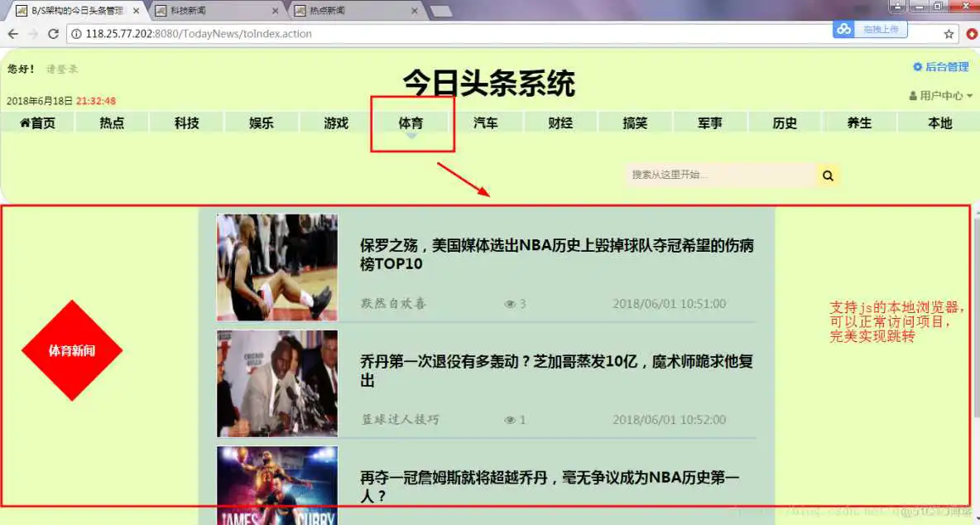Screen dimensions: 980x525
Task: Click the search input field 搜索从这里开始
Action: pyautogui.click(x=720, y=175)
